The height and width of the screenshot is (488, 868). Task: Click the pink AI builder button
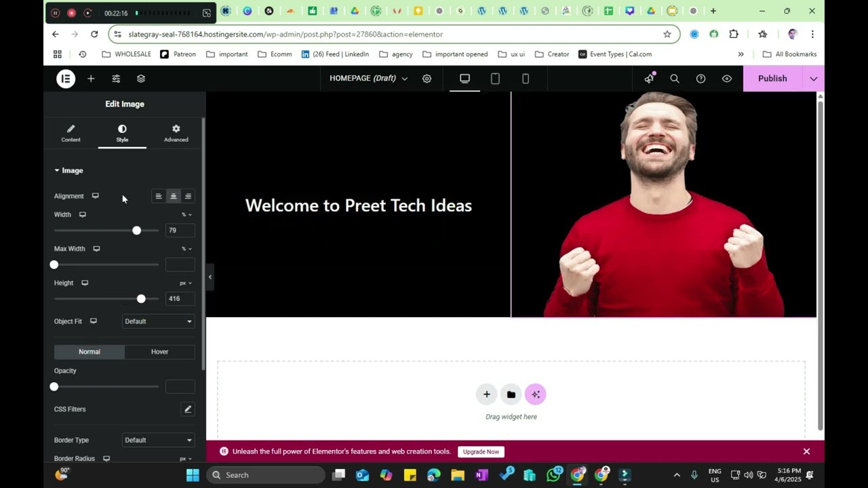point(536,394)
